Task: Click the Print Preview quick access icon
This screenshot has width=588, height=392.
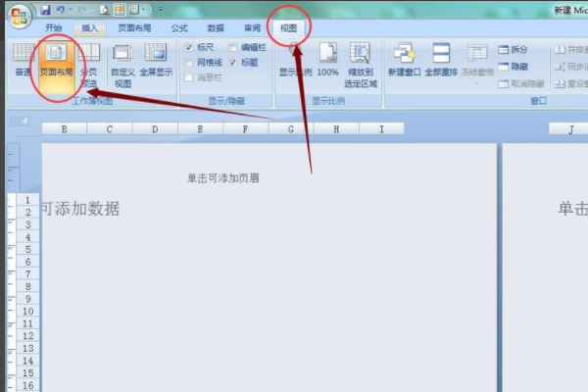Action: (104, 10)
